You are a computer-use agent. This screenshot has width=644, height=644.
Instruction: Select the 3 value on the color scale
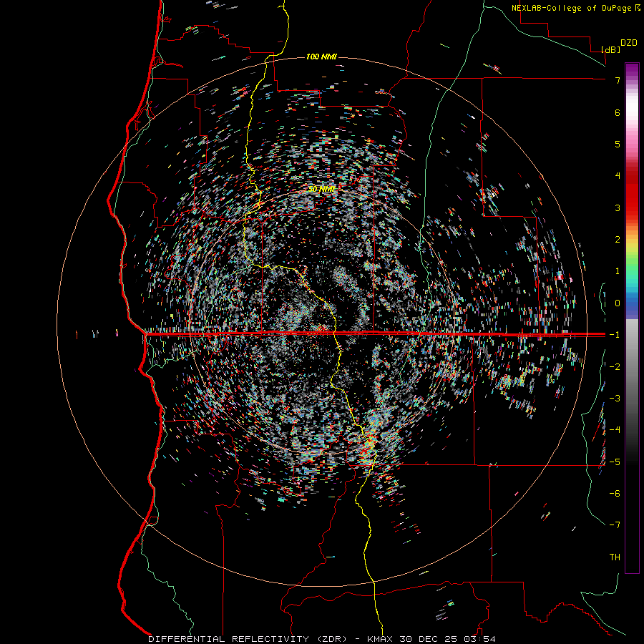[x=618, y=208]
